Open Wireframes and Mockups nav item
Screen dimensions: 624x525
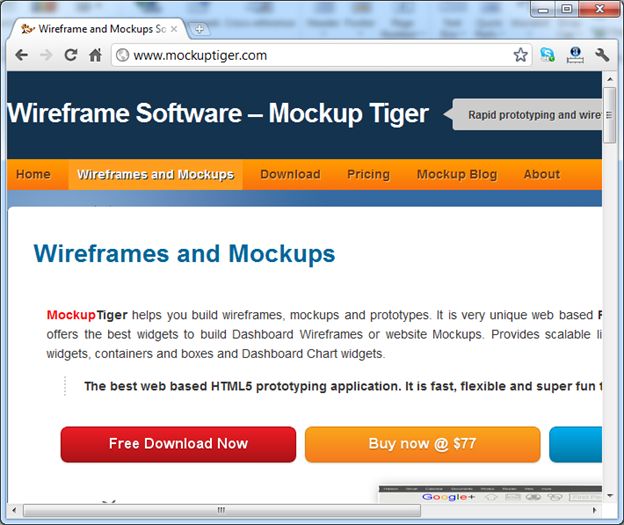pyautogui.click(x=156, y=174)
